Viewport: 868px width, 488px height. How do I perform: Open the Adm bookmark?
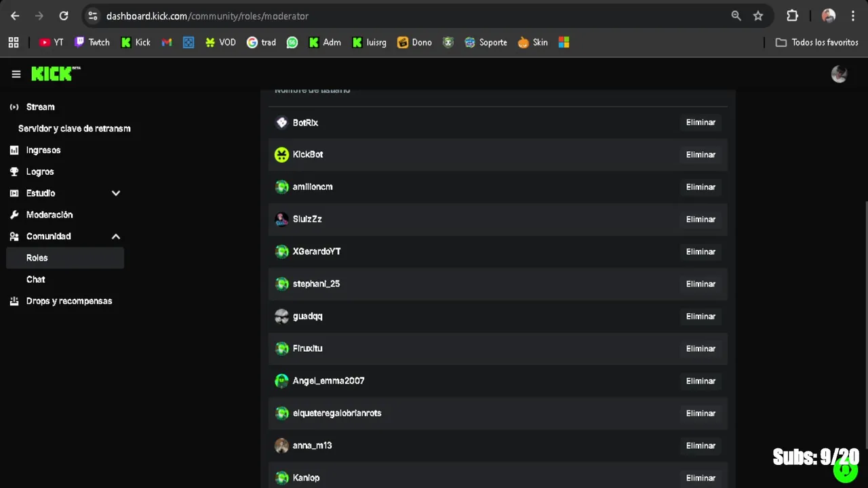[324, 42]
